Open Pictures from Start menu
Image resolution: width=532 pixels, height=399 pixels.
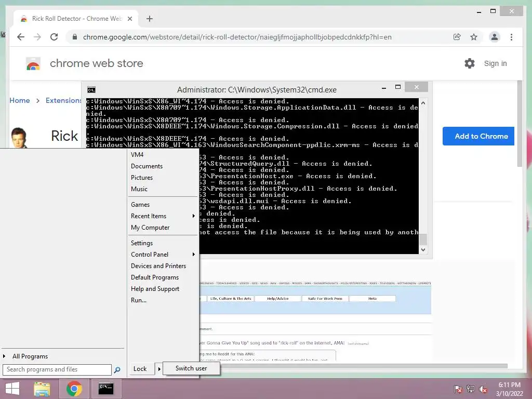[142, 178]
